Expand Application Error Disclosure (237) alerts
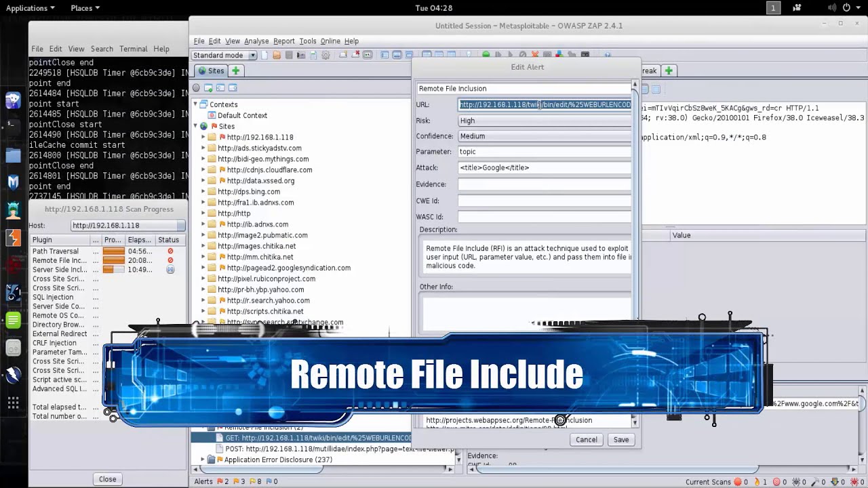This screenshot has height=488, width=868. (x=203, y=460)
